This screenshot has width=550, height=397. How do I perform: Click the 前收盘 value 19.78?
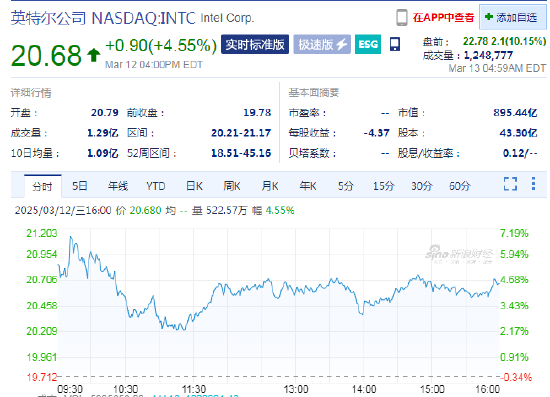click(257, 113)
